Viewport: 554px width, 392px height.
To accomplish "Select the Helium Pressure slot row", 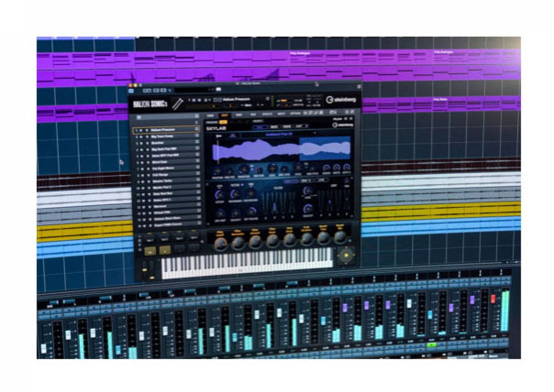I will click(x=166, y=131).
